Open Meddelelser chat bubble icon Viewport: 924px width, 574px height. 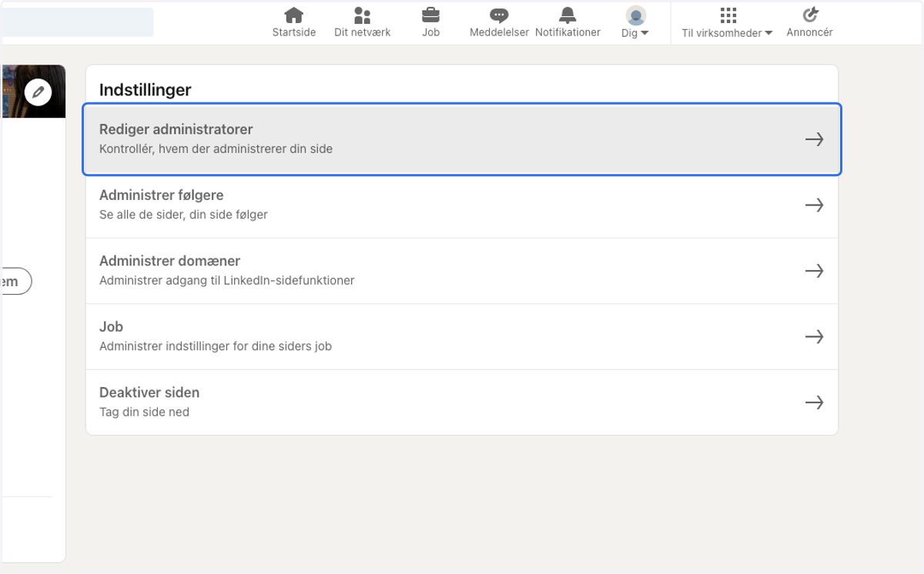click(499, 15)
